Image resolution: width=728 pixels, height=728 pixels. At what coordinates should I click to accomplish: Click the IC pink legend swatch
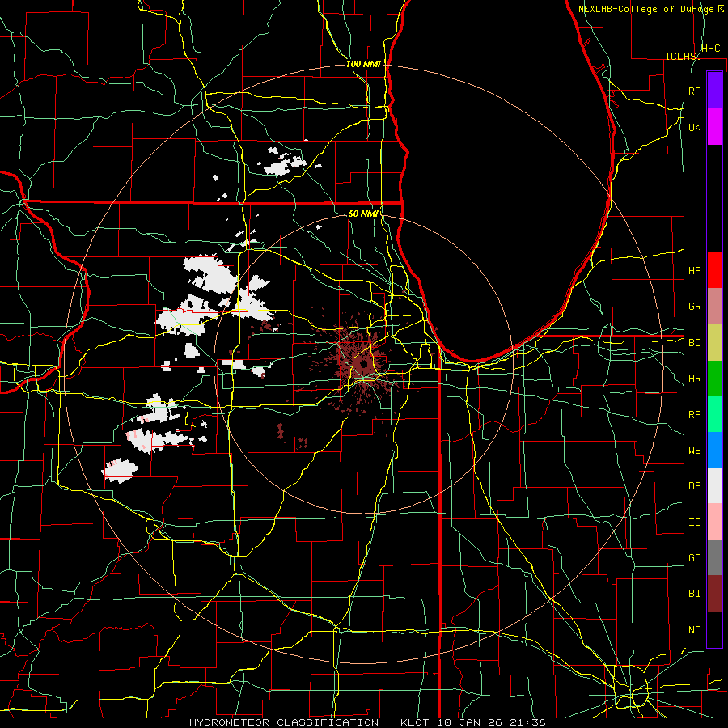tap(714, 522)
